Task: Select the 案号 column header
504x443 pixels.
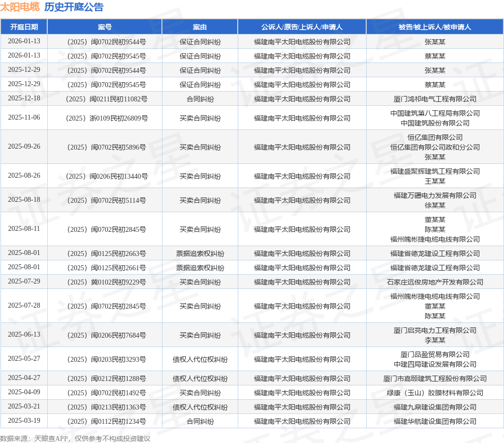Action: tap(105, 27)
